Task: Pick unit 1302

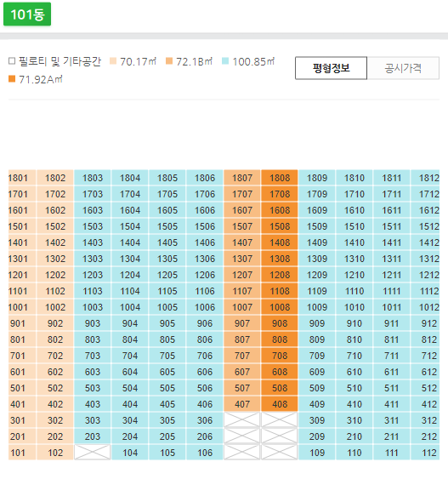Action: point(55,259)
